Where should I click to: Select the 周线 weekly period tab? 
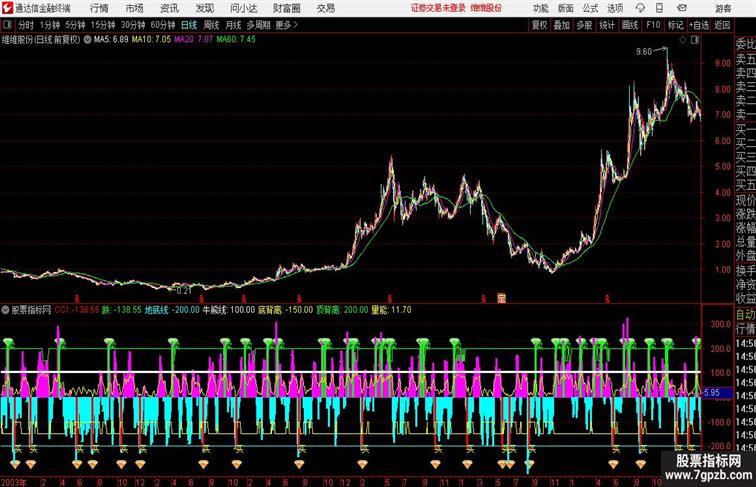click(x=211, y=25)
